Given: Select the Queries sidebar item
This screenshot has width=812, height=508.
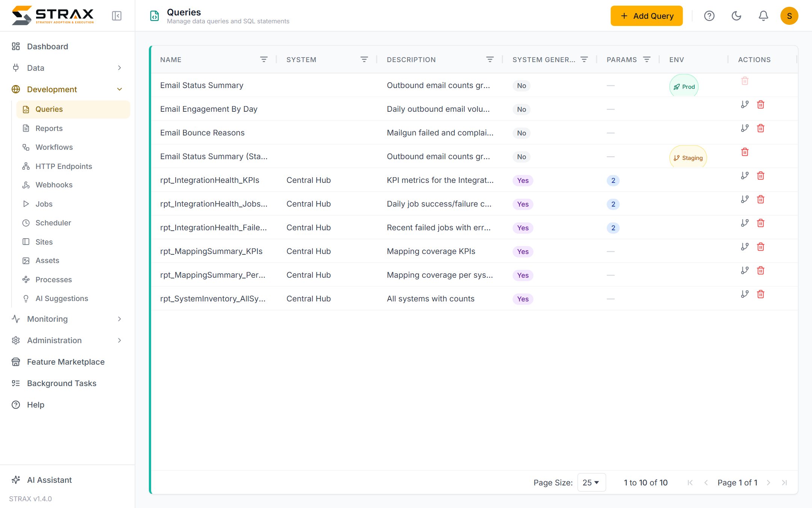Looking at the screenshot, I should pos(73,109).
